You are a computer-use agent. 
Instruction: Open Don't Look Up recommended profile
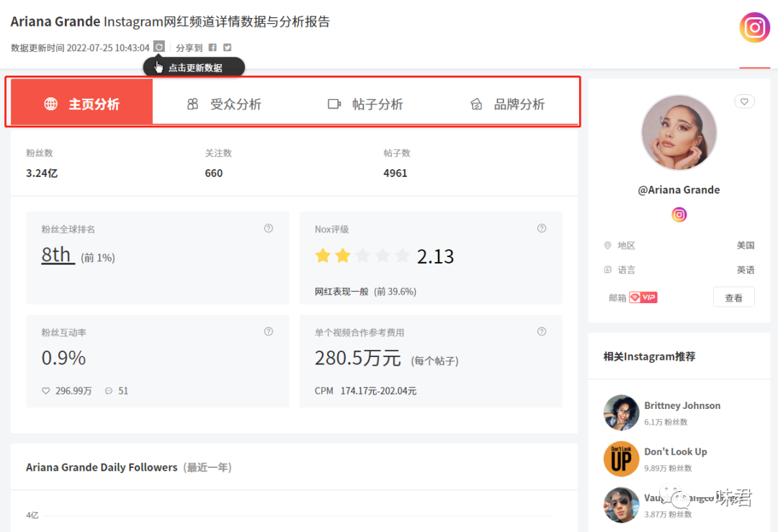point(675,451)
